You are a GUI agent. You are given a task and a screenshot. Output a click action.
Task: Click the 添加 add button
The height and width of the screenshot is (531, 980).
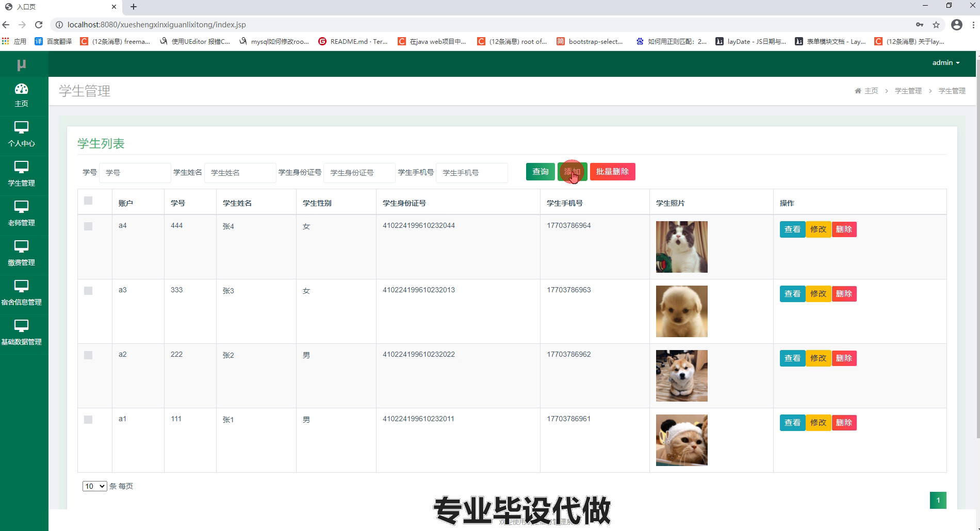pos(573,172)
